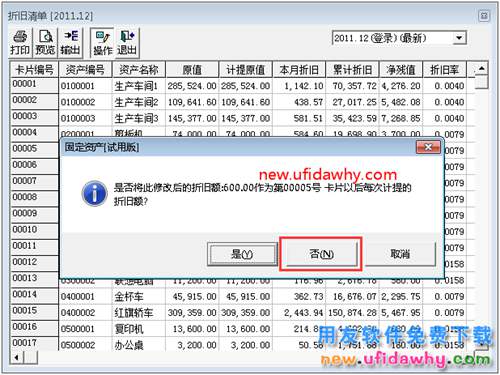This screenshot has width=500, height=375.
Task: Open the 2011.12 period dropdown arrow
Action: (459, 38)
